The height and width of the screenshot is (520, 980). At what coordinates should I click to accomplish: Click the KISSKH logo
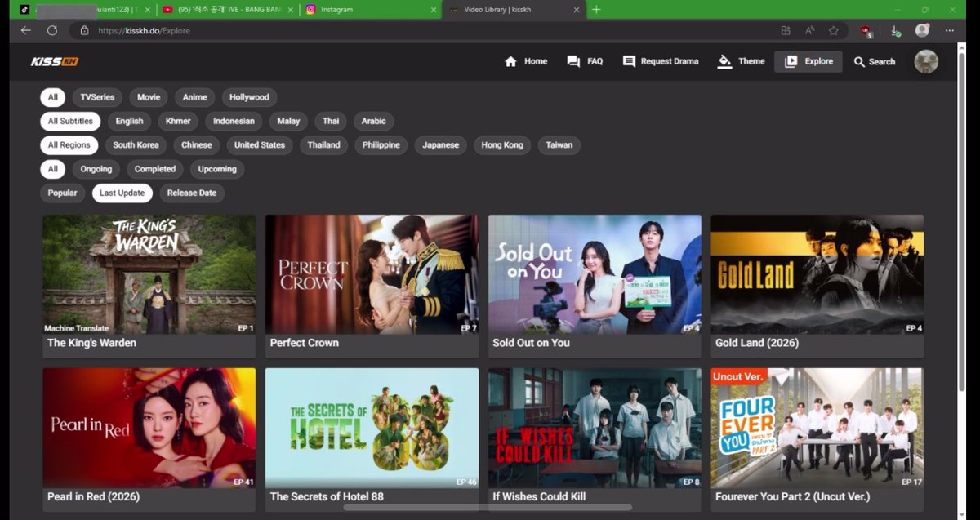(55, 62)
